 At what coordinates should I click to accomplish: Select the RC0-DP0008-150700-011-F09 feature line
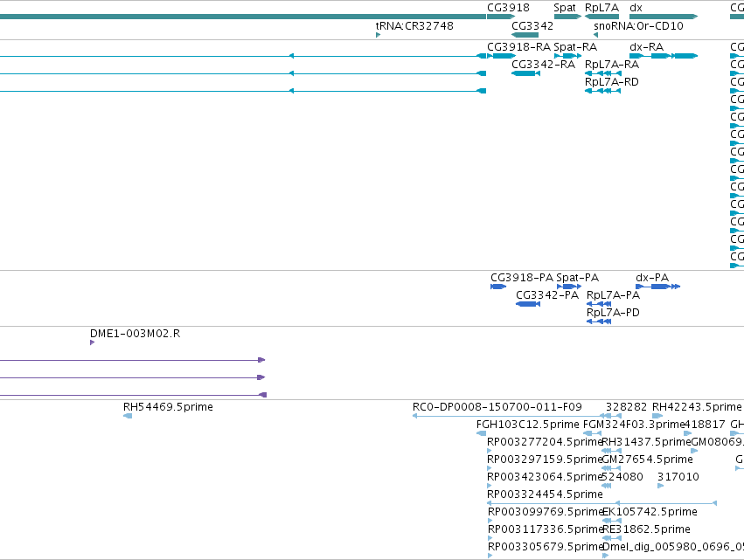[508, 416]
